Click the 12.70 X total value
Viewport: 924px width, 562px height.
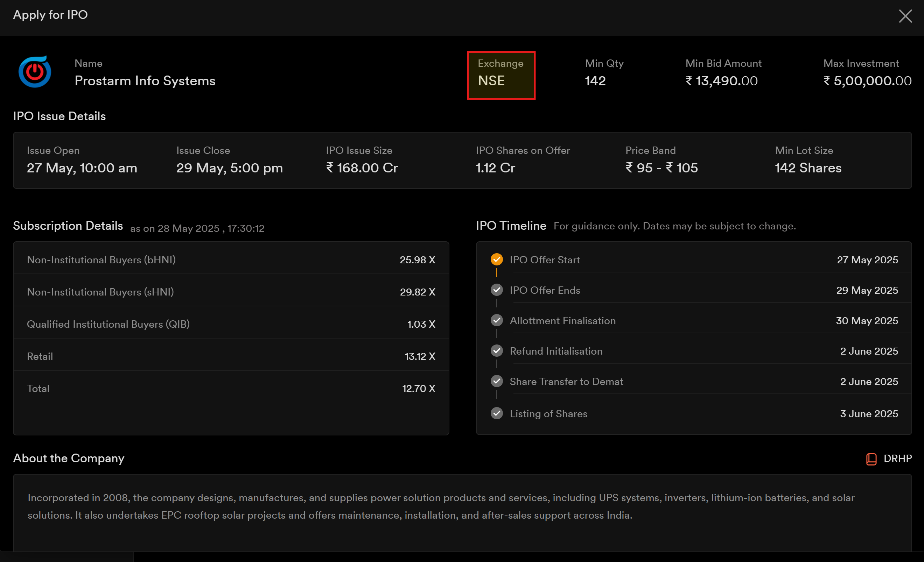coord(419,389)
